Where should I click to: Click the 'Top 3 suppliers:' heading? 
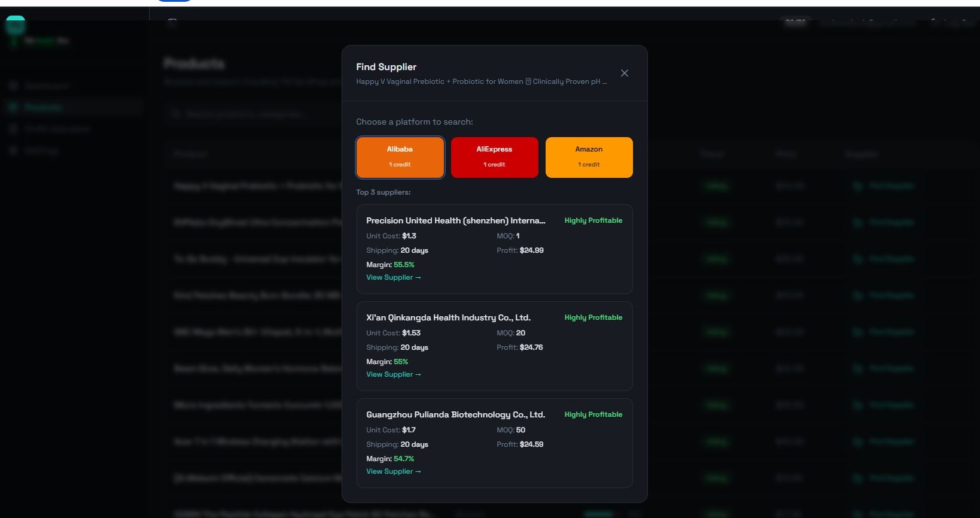click(x=384, y=192)
